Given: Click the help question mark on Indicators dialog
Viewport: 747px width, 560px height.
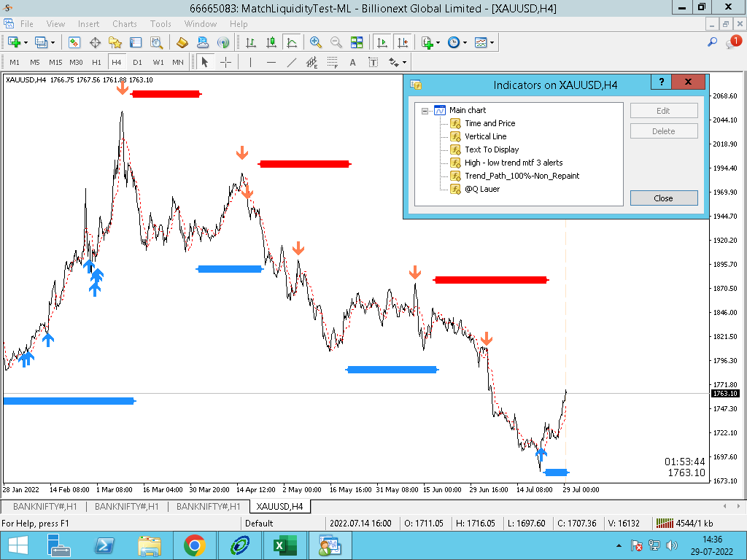Looking at the screenshot, I should pos(661,82).
